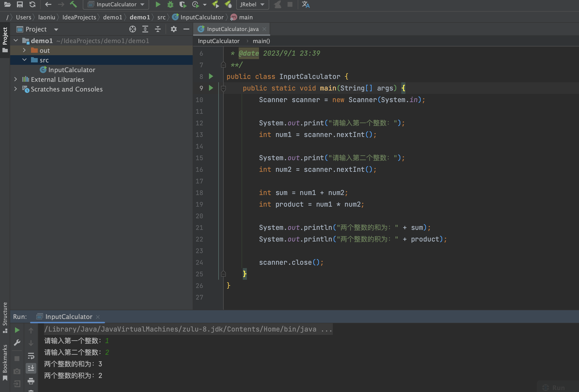Switch to the InputCalculator.java editor tab

click(232, 29)
